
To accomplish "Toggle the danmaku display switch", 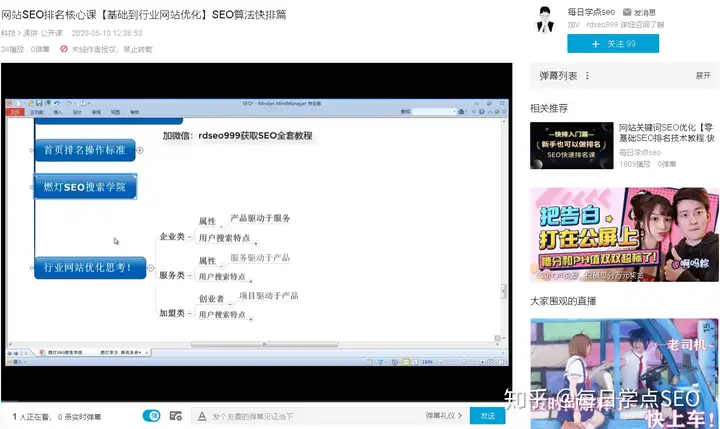I will [152, 416].
